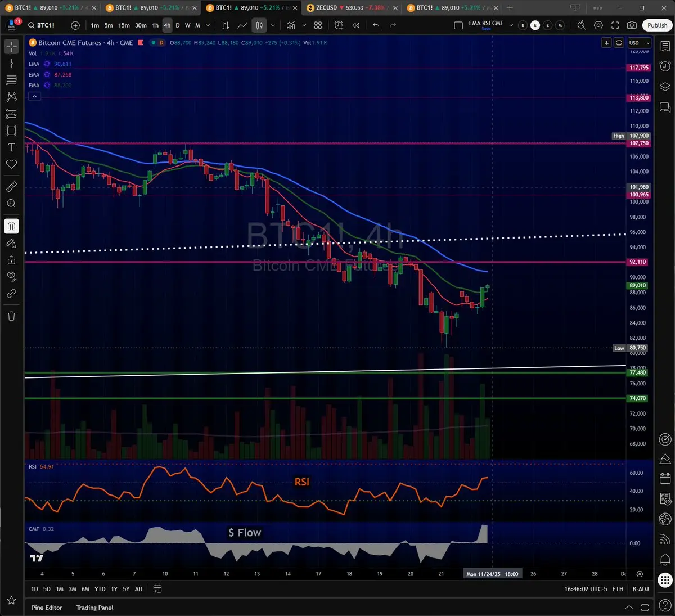This screenshot has width=675, height=616.
Task: Expand the chart style dropdown arrow
Action: tap(273, 25)
